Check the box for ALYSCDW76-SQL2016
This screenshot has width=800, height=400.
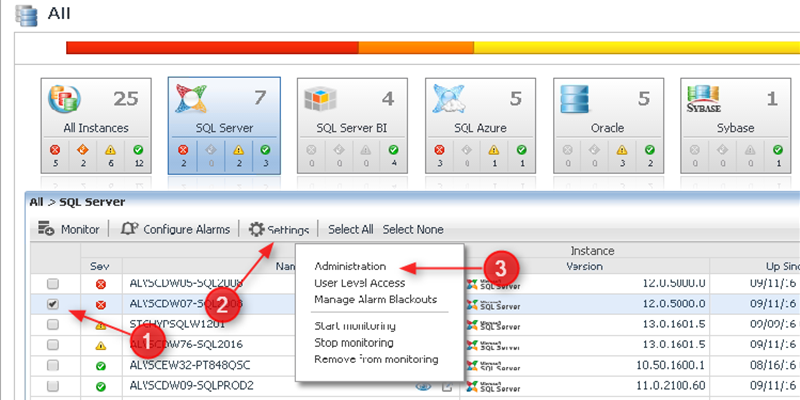point(53,344)
